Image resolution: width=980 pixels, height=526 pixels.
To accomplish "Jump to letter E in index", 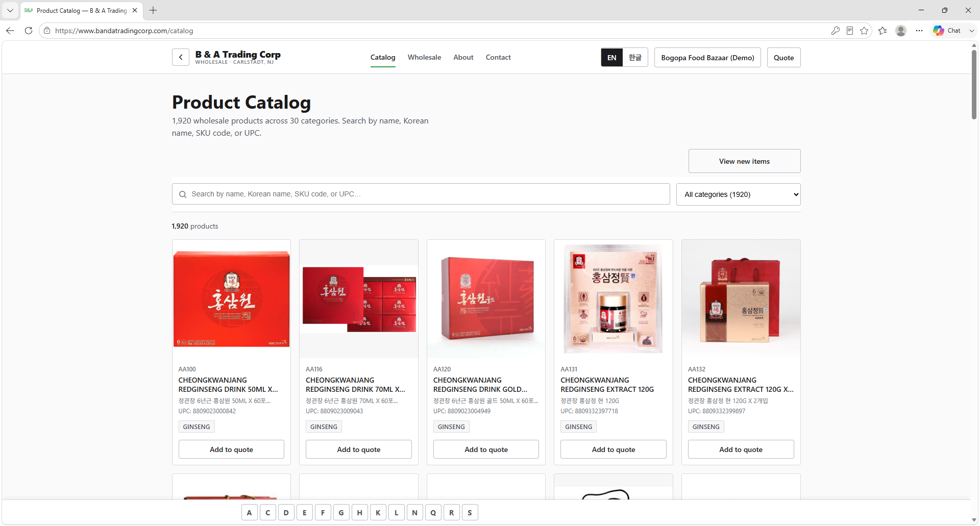I will (x=304, y=513).
